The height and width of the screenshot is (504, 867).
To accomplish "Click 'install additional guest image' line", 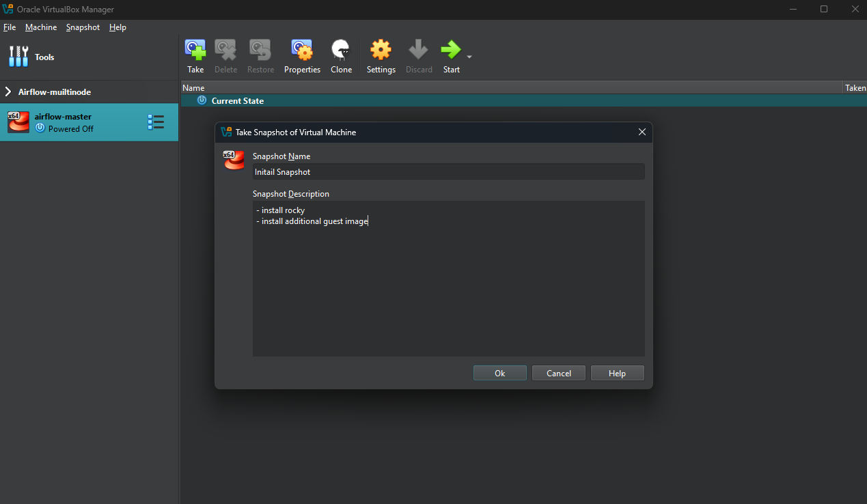I will point(312,221).
